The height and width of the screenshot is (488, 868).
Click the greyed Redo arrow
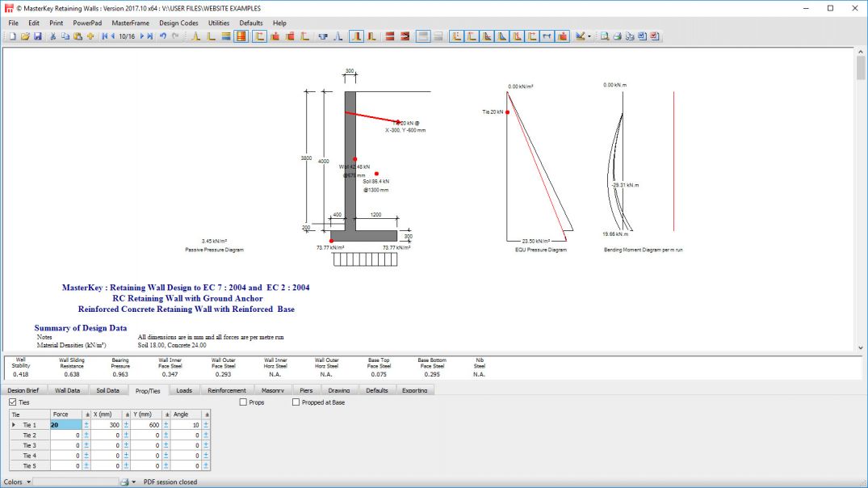tap(175, 36)
